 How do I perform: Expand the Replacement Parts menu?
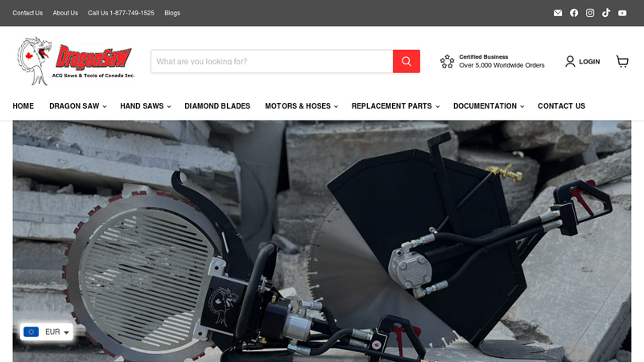pos(395,106)
